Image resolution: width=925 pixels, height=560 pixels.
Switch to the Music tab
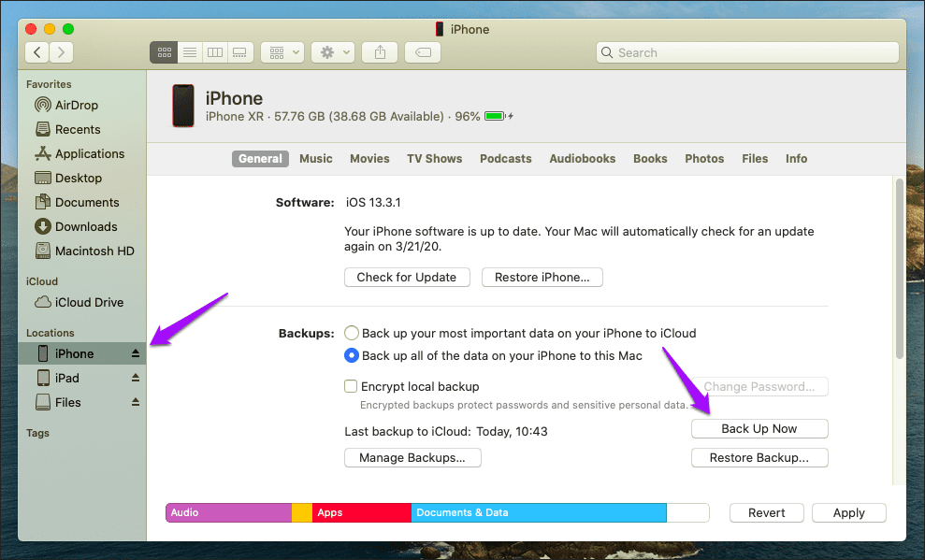tap(315, 159)
